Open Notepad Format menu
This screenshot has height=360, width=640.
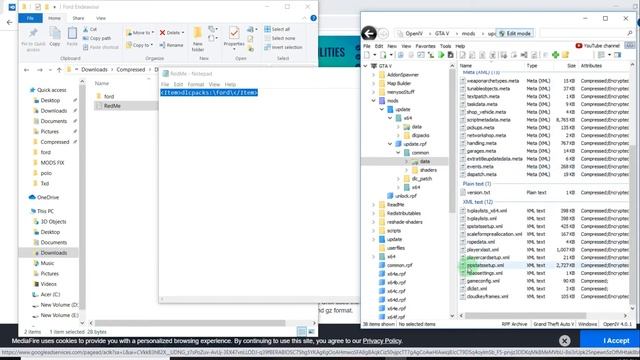pos(196,84)
